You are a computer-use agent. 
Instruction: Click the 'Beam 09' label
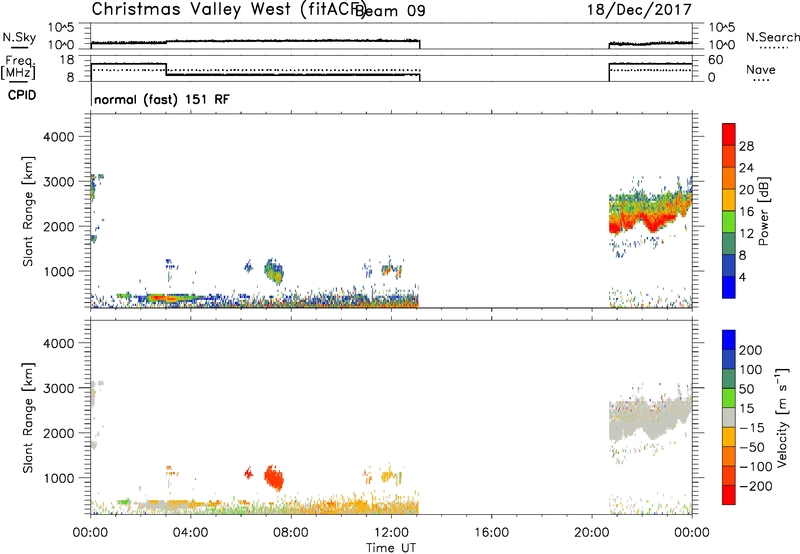point(390,11)
